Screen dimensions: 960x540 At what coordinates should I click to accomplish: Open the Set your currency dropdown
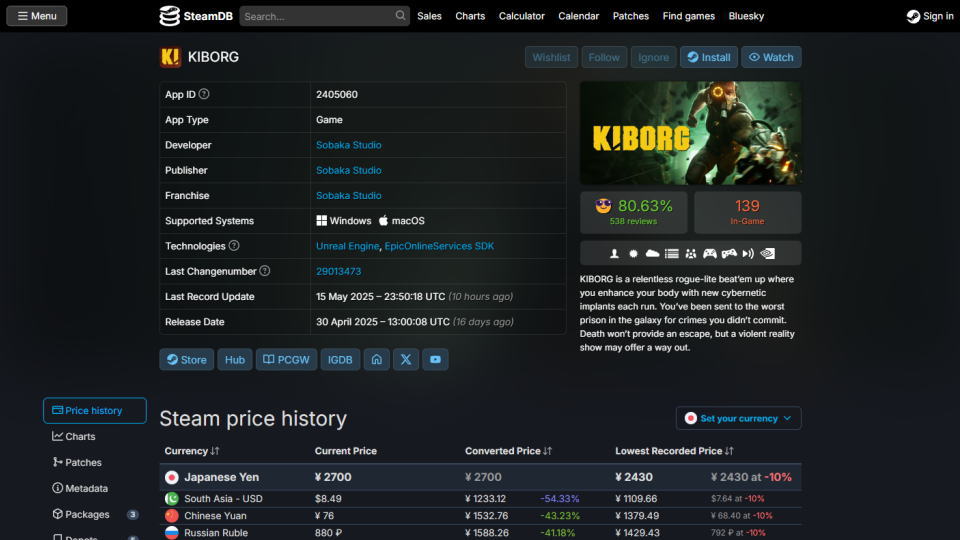coord(738,418)
